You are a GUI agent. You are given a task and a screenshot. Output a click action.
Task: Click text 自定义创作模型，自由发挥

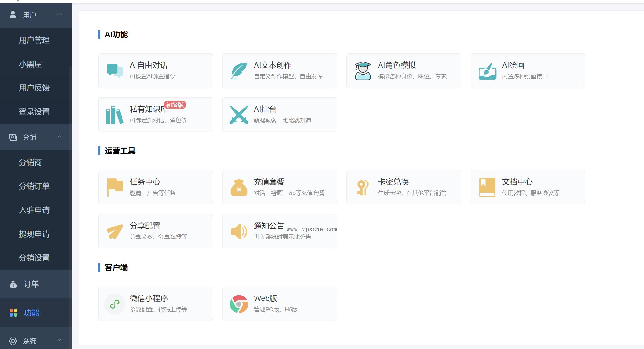coord(288,76)
